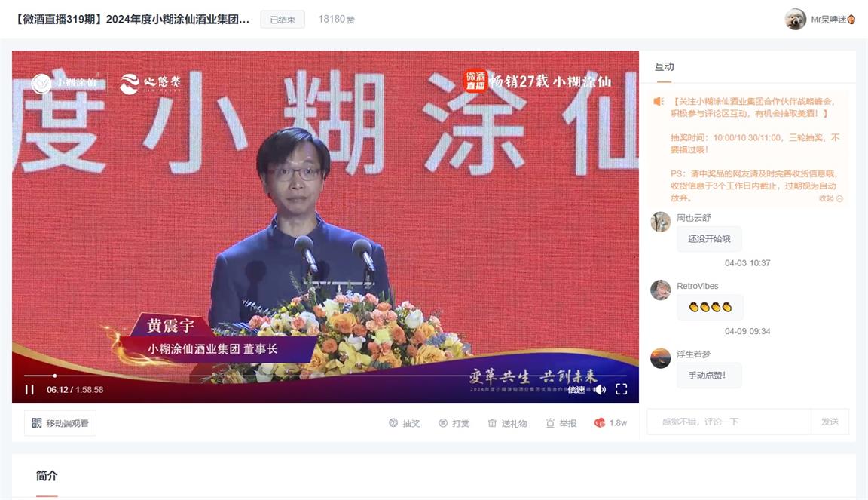Click RetroVibes's avatar in comments
Image resolution: width=868 pixels, height=500 pixels.
[660, 290]
